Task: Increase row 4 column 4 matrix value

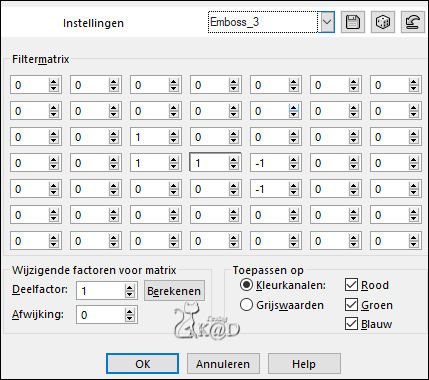Action: coord(234,160)
